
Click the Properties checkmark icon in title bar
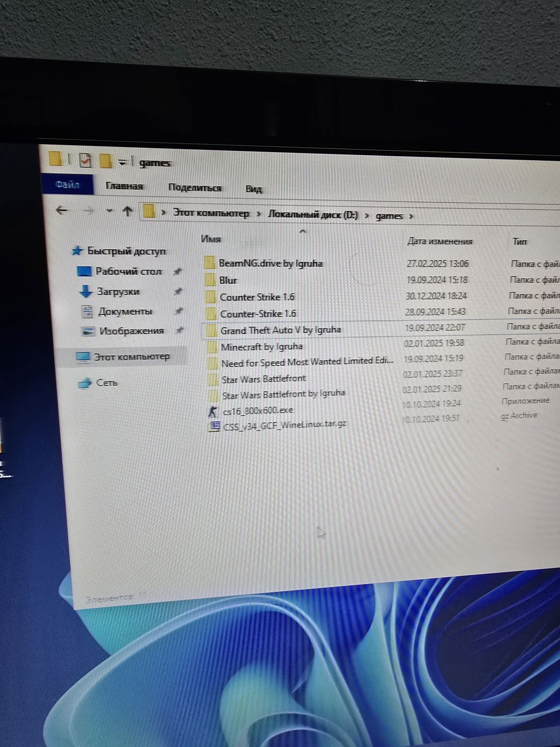click(85, 161)
